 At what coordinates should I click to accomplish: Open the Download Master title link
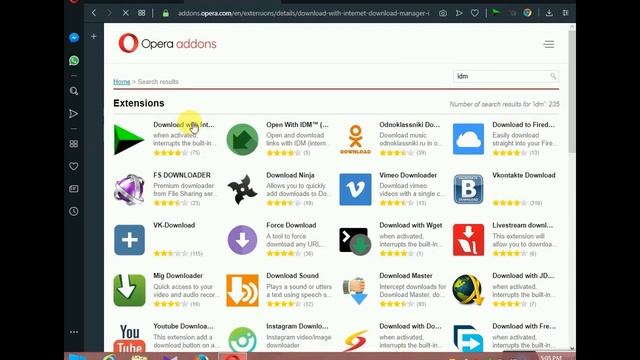406,276
